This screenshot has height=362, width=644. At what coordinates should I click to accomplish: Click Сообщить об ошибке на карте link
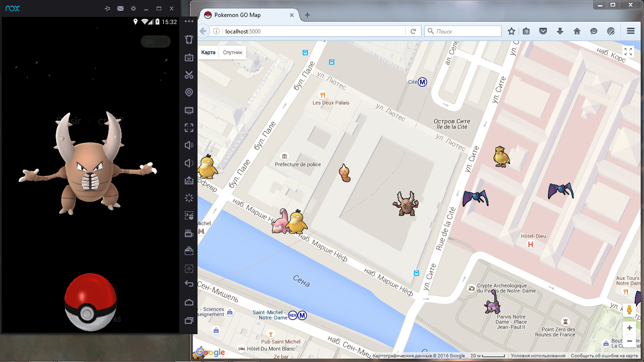[x=604, y=356]
